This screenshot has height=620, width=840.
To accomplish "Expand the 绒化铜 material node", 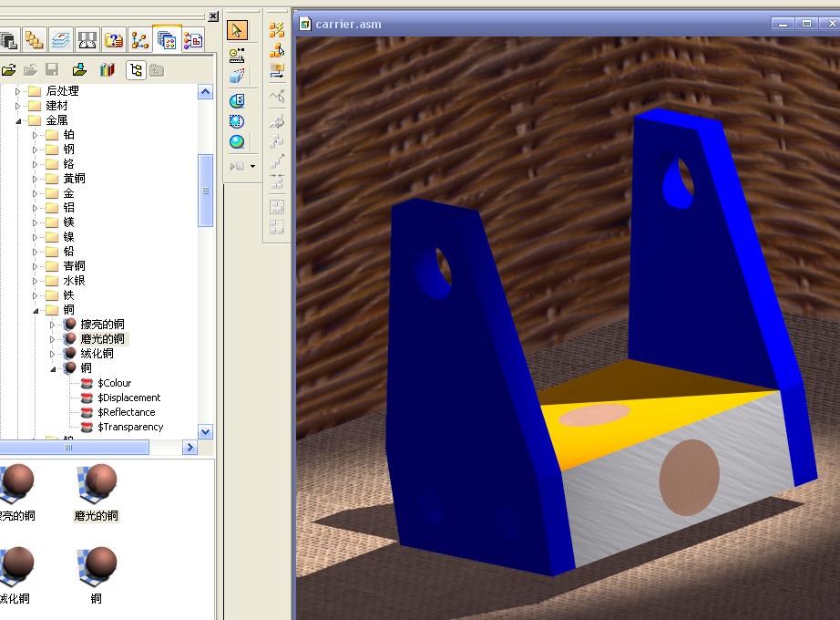I will (52, 354).
